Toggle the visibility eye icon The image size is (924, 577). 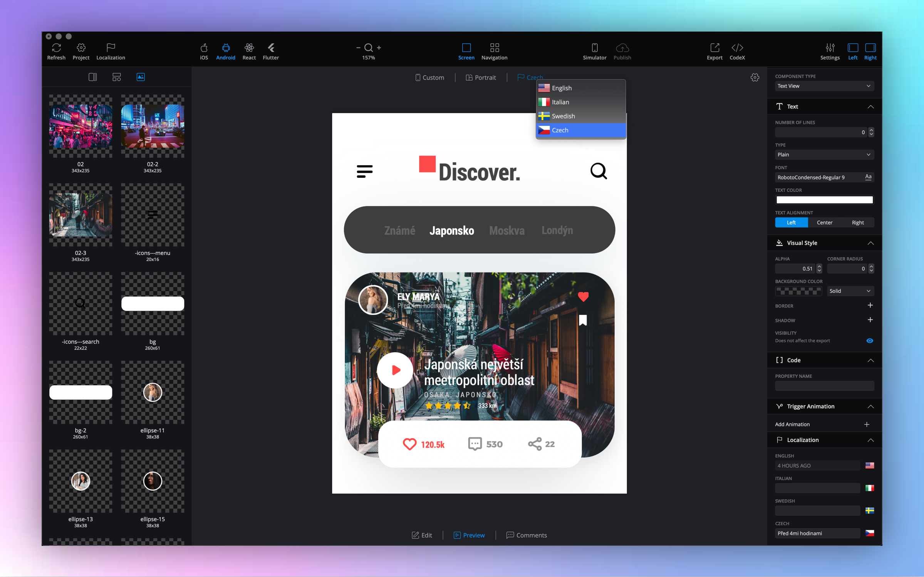point(869,341)
